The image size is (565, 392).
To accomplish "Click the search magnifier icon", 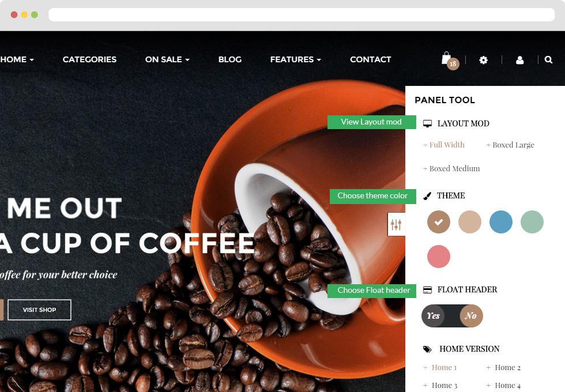I will [x=548, y=60].
